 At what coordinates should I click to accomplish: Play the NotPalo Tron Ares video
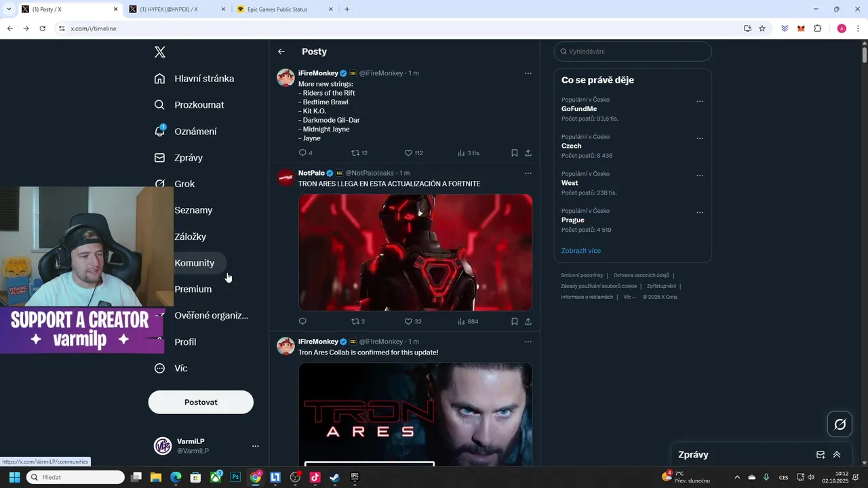point(416,252)
